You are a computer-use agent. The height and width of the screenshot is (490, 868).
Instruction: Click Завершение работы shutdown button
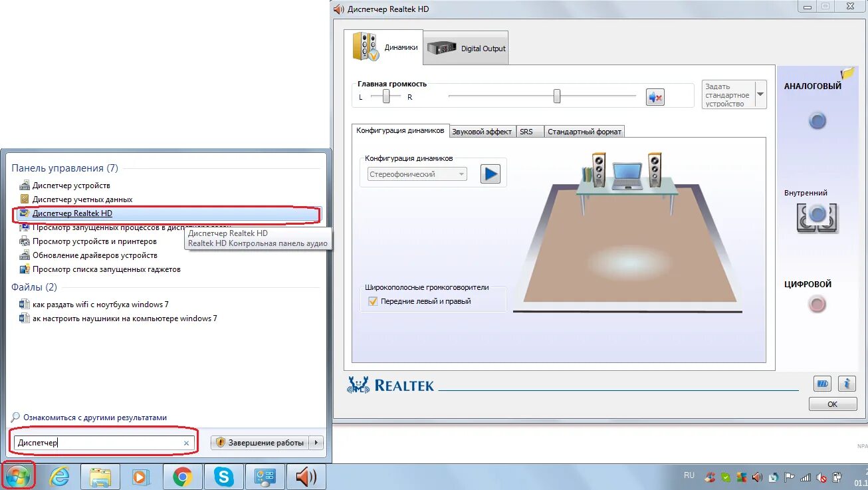tap(261, 443)
